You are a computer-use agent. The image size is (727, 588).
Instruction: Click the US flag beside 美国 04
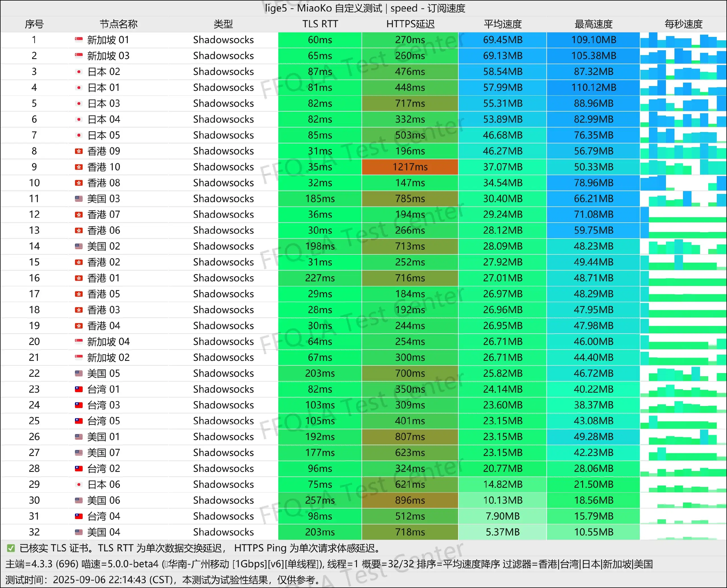click(x=79, y=532)
